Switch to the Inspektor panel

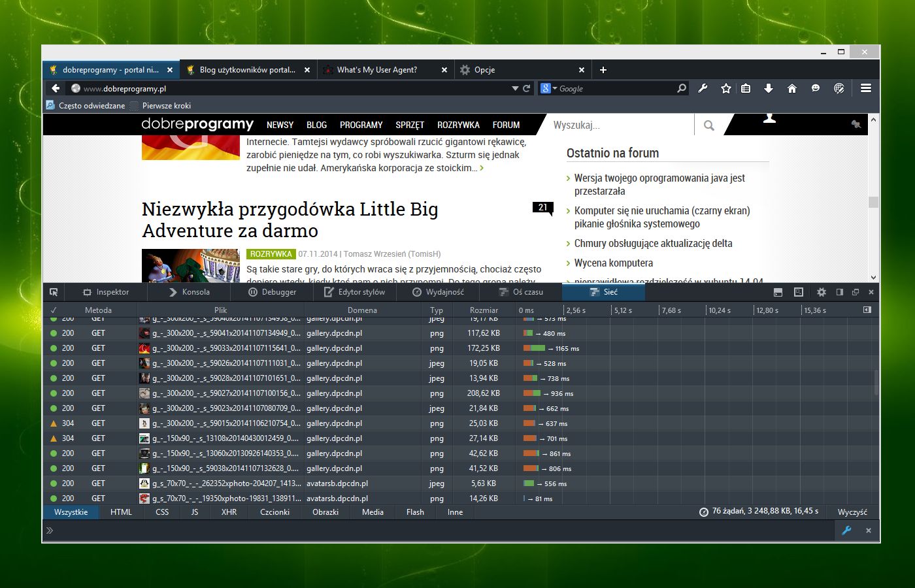(x=106, y=292)
